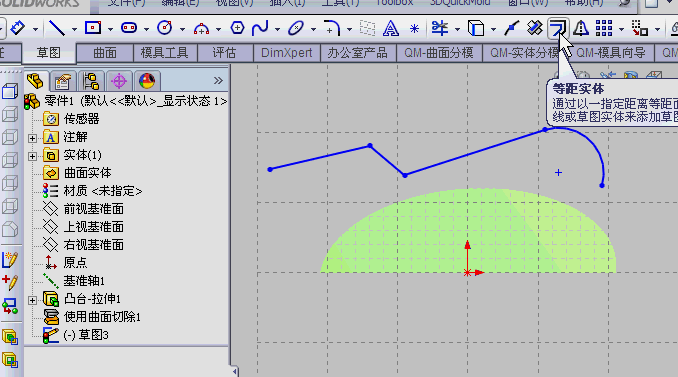Open the Sketch Fillet dropdown arrow

[x=349, y=29]
